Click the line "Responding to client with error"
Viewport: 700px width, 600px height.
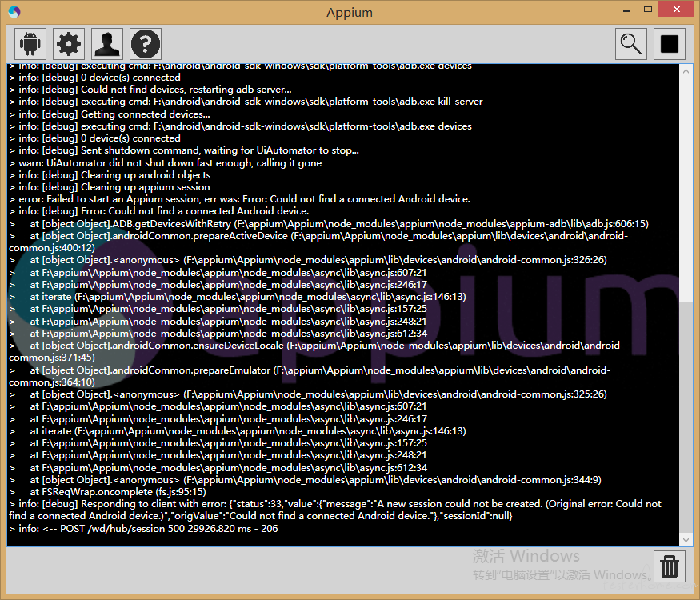[x=335, y=510]
